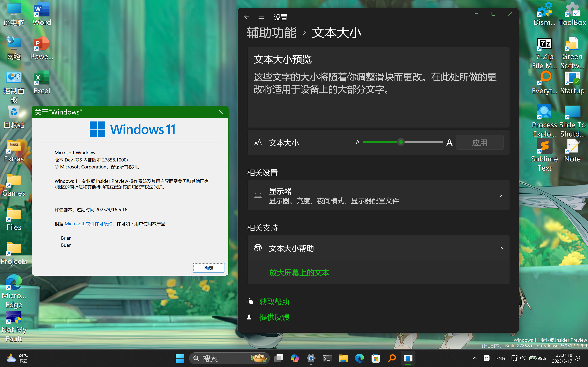Click the ENG input language indicator
This screenshot has height=367, width=588.
click(x=500, y=358)
